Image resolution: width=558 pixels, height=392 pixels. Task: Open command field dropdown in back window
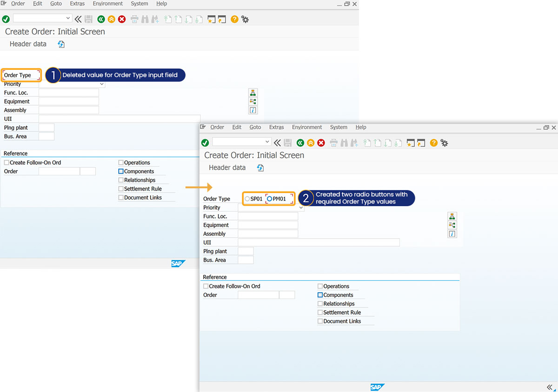68,19
